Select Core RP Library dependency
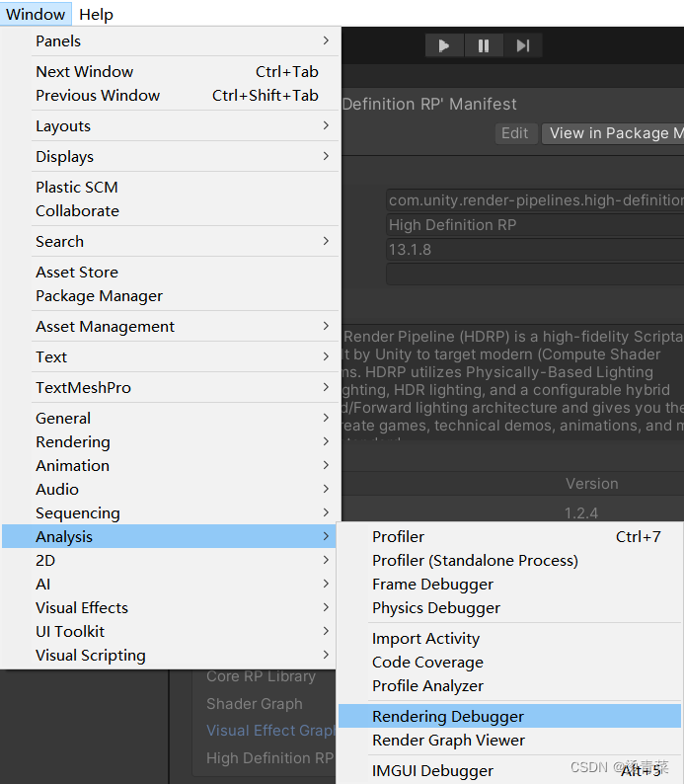 pos(261,676)
